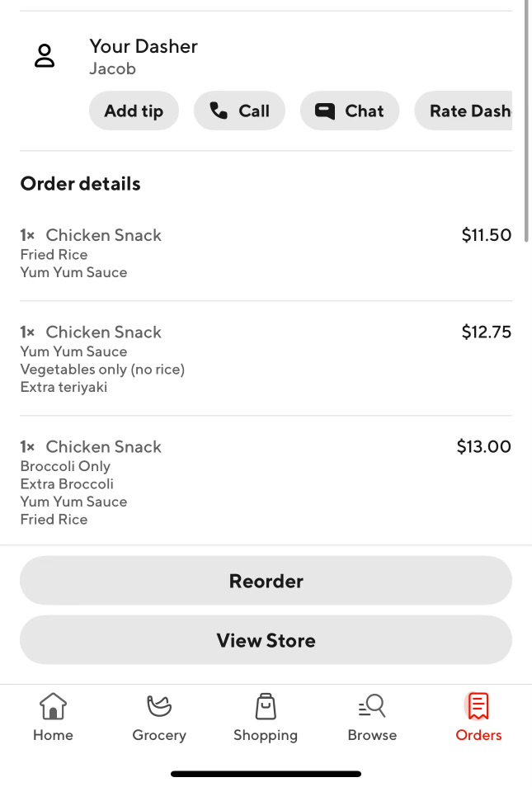Tap the chat bubble icon

(x=325, y=111)
